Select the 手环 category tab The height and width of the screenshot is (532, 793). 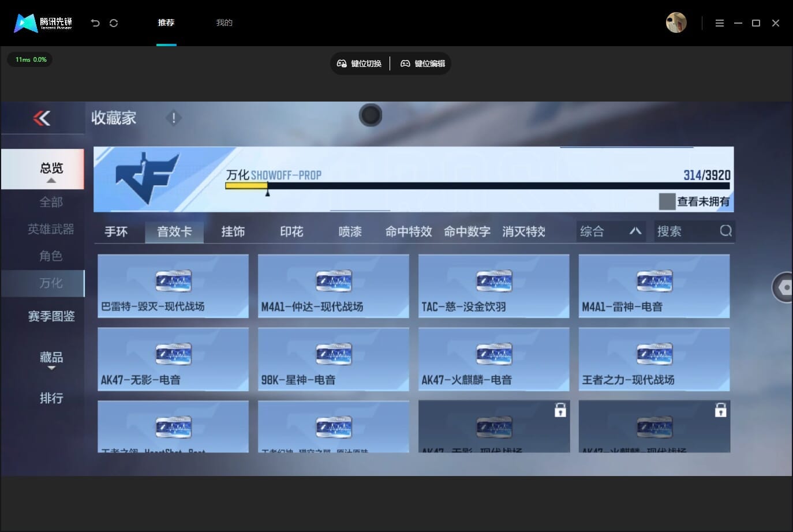[x=116, y=231]
